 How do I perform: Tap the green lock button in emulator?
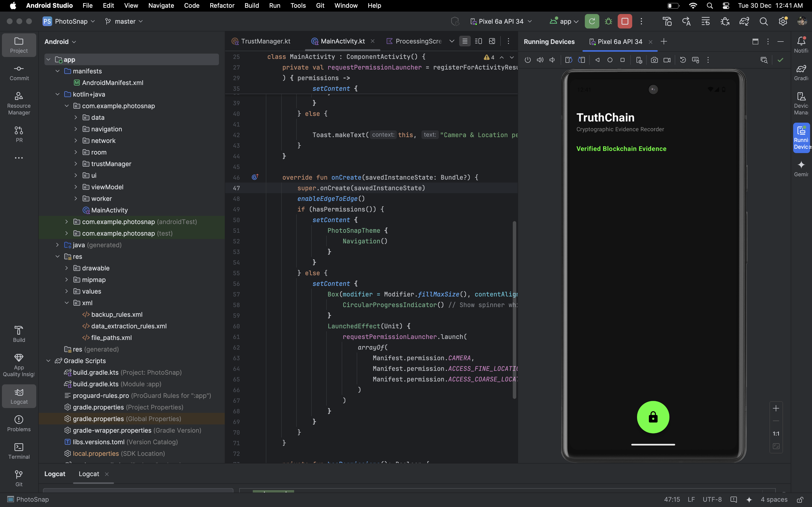[x=652, y=417]
